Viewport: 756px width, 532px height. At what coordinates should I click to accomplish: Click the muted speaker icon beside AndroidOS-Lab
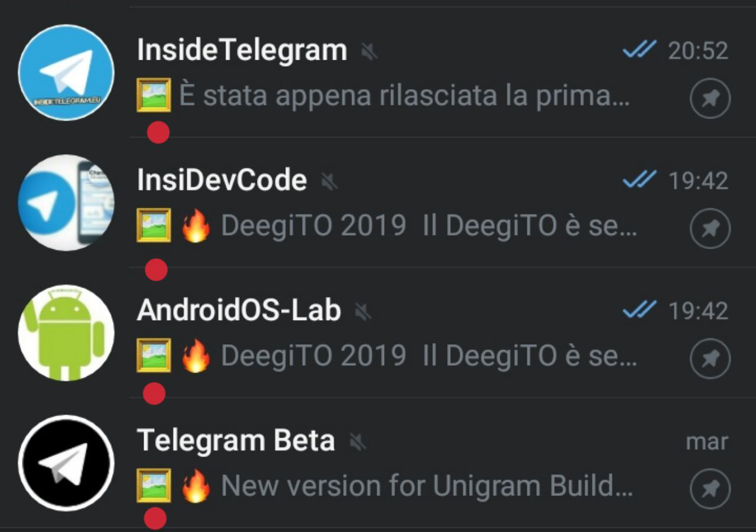[363, 312]
